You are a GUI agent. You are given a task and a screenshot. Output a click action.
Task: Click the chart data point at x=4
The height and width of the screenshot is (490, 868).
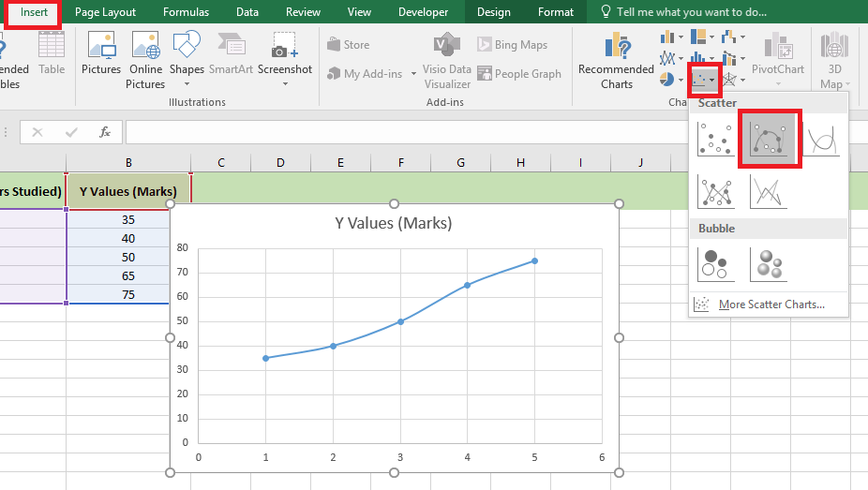pos(467,286)
